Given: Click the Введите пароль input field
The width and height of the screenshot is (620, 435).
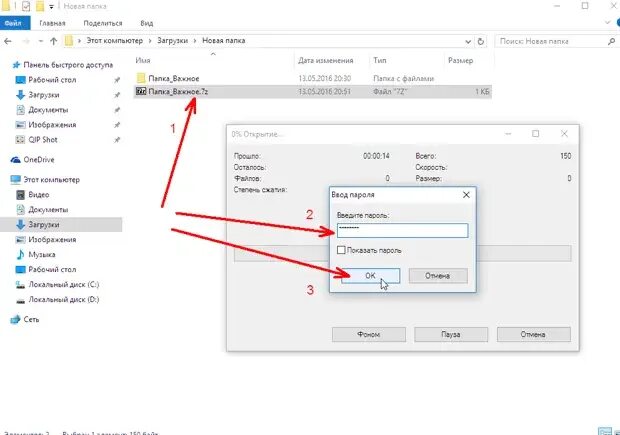Looking at the screenshot, I should click(x=402, y=230).
